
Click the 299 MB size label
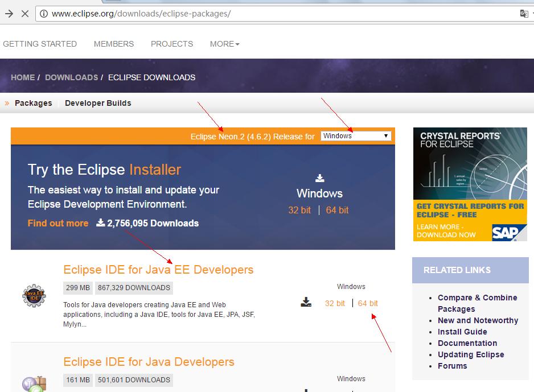[78, 288]
